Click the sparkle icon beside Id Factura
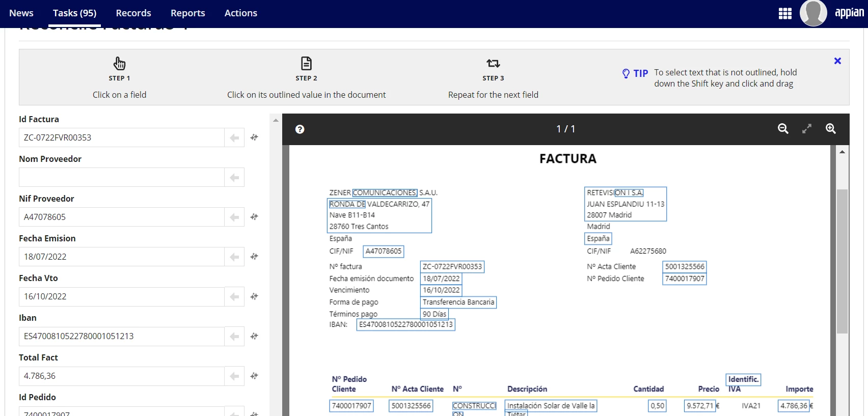Viewport: 868px width, 416px height. pos(254,137)
